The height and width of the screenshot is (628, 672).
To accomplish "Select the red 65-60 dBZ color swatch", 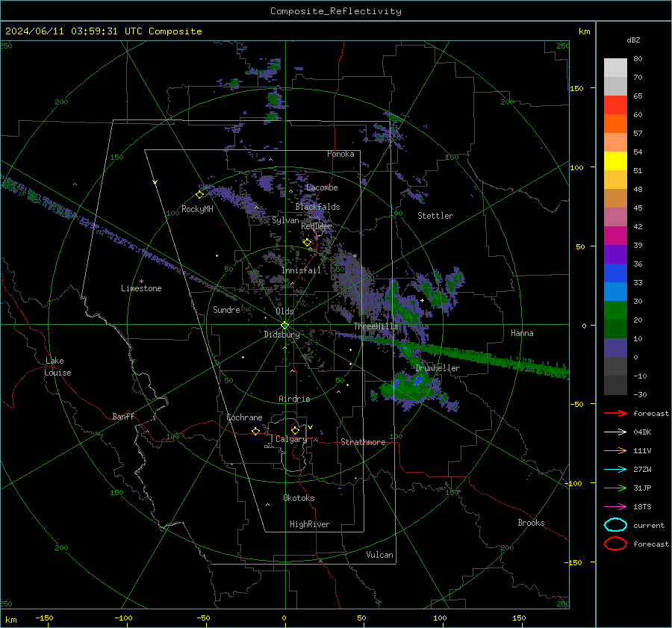I will coord(615,105).
